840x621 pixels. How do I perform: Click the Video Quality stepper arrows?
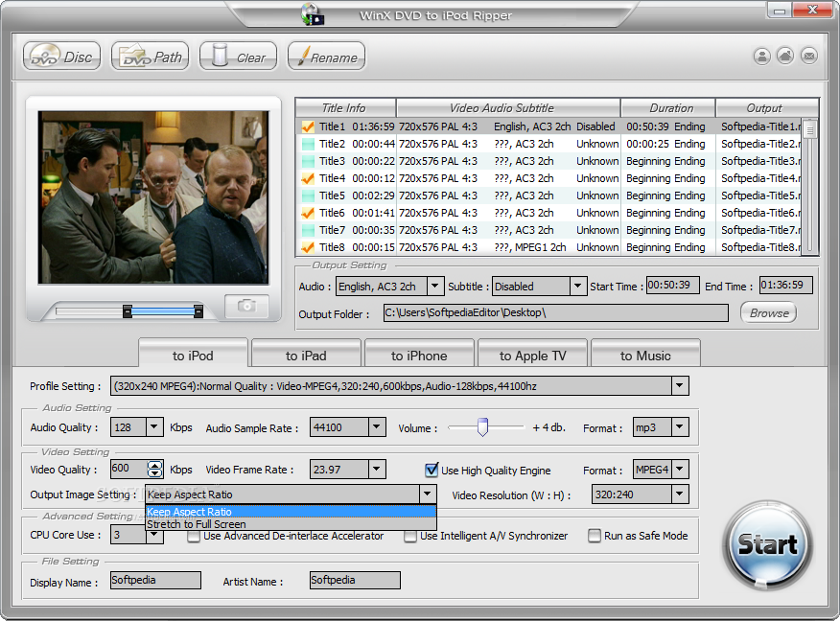(154, 469)
